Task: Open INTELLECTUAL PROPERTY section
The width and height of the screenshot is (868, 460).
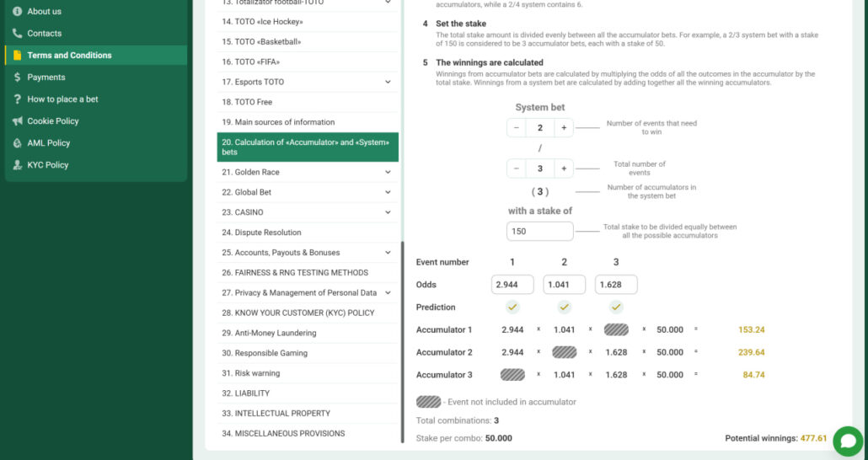Action: pos(308,414)
